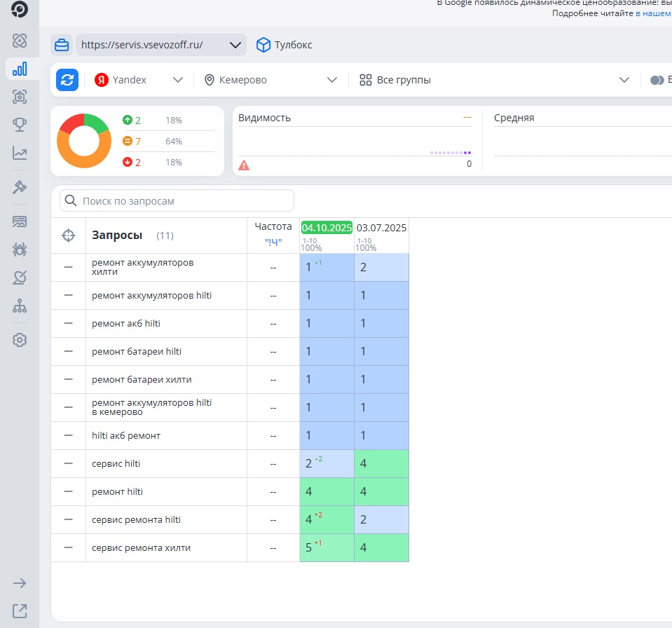
Task: Select the bar chart positions sidebar icon
Action: (20, 69)
